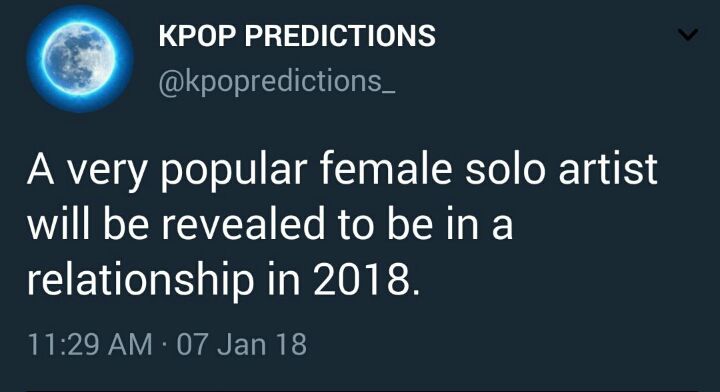The width and height of the screenshot is (720, 392).
Task: Visit the @kpopredictions_ handle link
Action: coord(276,82)
